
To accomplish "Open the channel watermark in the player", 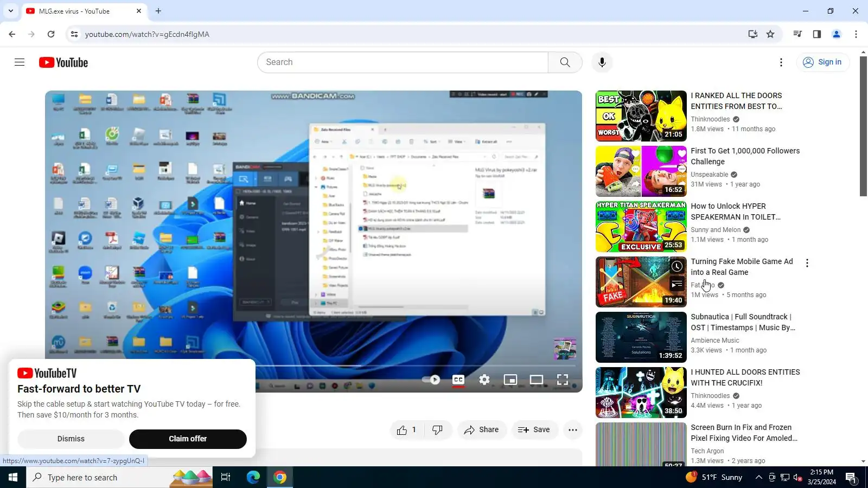I will 565,348.
